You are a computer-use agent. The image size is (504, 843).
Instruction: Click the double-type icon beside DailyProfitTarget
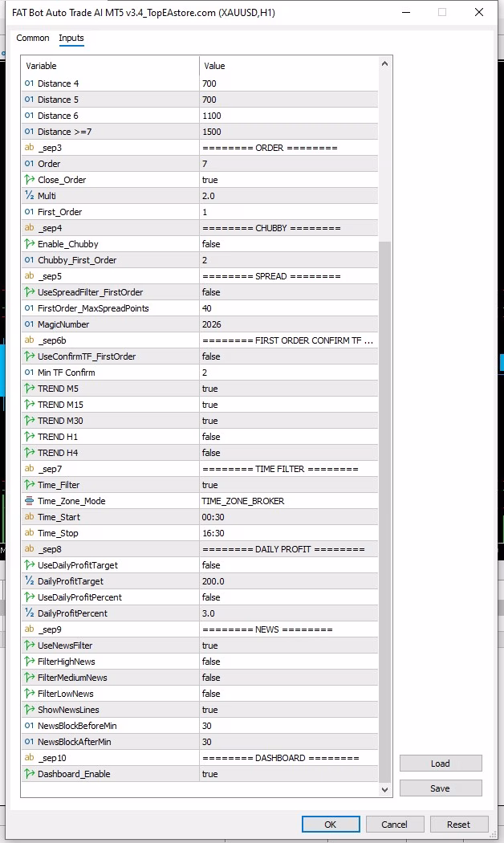point(29,581)
